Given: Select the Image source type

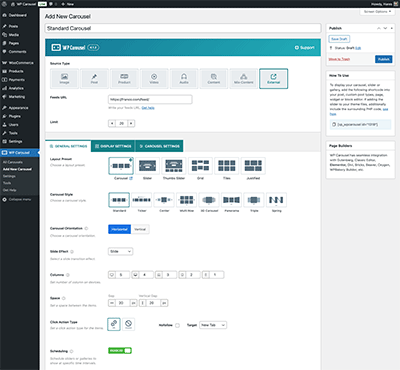Looking at the screenshot, I should [64, 79].
